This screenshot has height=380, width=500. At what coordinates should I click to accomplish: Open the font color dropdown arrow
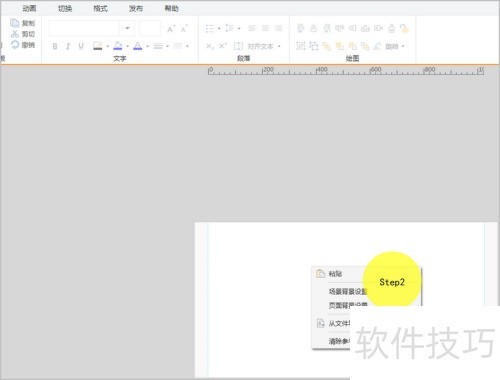pyautogui.click(x=147, y=46)
